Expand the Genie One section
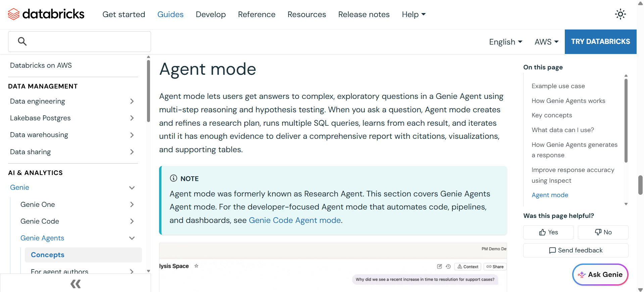Image resolution: width=644 pixels, height=292 pixels. 132,205
